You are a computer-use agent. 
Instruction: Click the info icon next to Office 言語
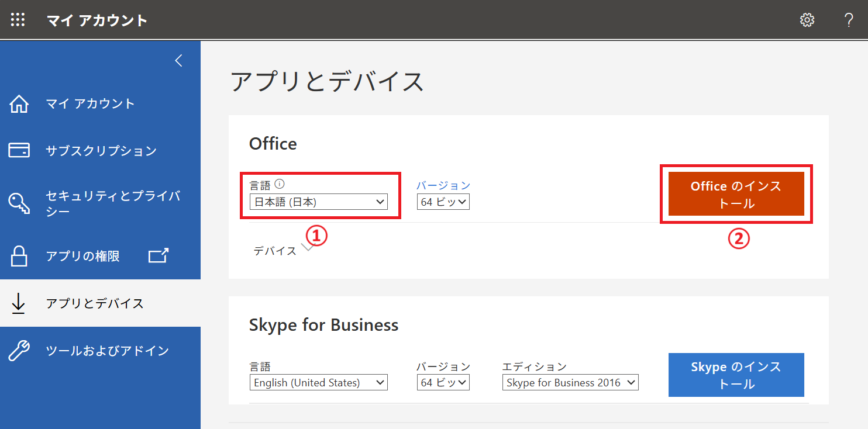coord(280,184)
